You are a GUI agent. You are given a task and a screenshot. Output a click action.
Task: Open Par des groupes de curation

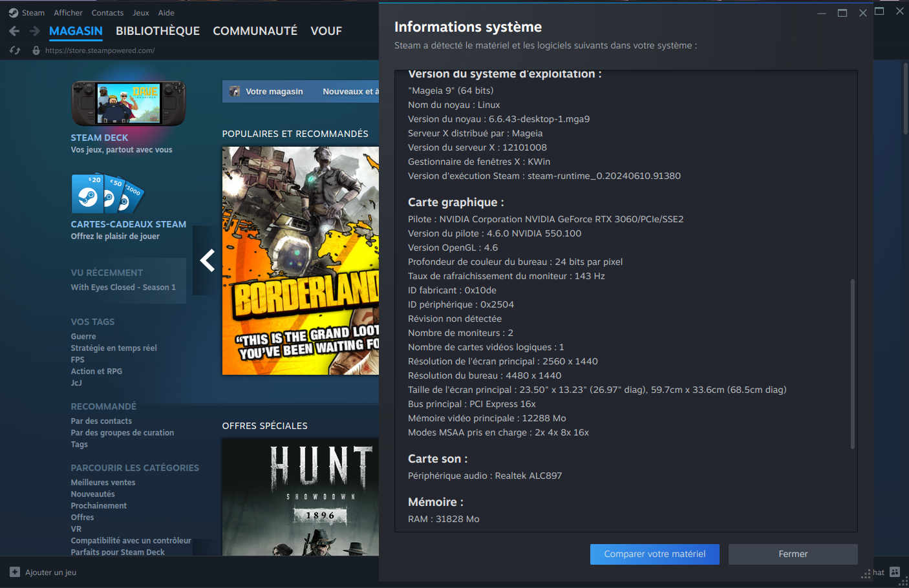click(122, 433)
